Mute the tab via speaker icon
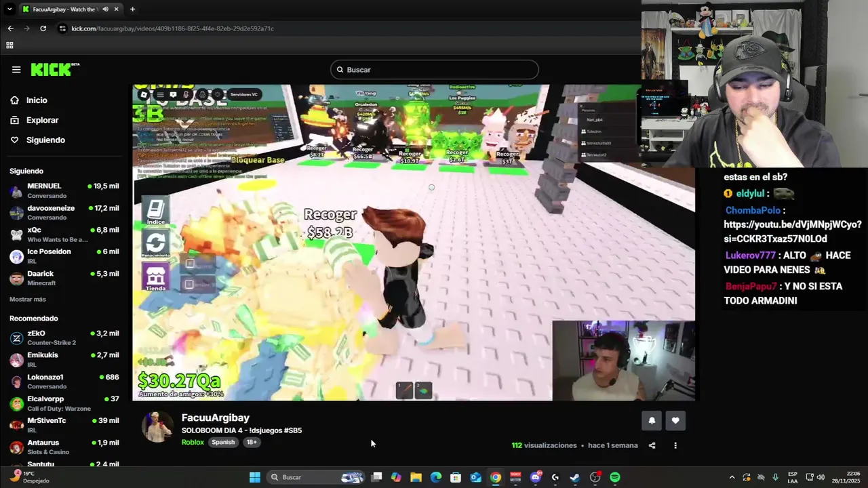Image resolution: width=868 pixels, height=488 pixels. [x=105, y=9]
